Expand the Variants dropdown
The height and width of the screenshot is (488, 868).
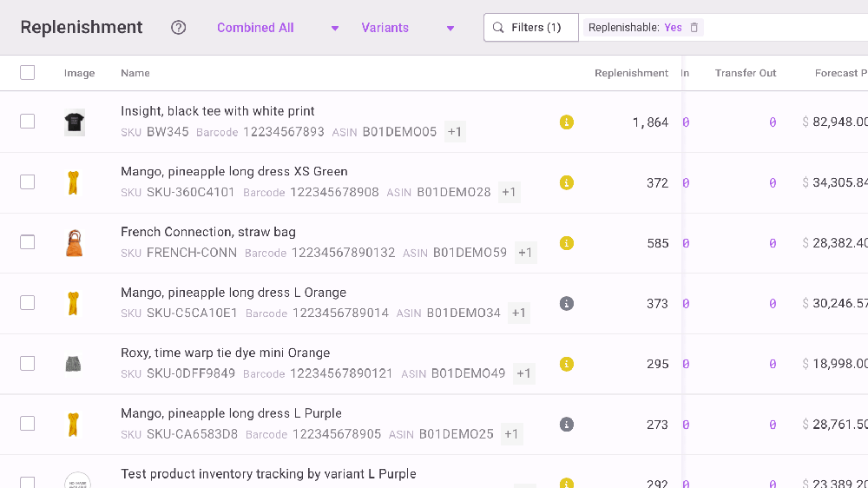tap(408, 28)
